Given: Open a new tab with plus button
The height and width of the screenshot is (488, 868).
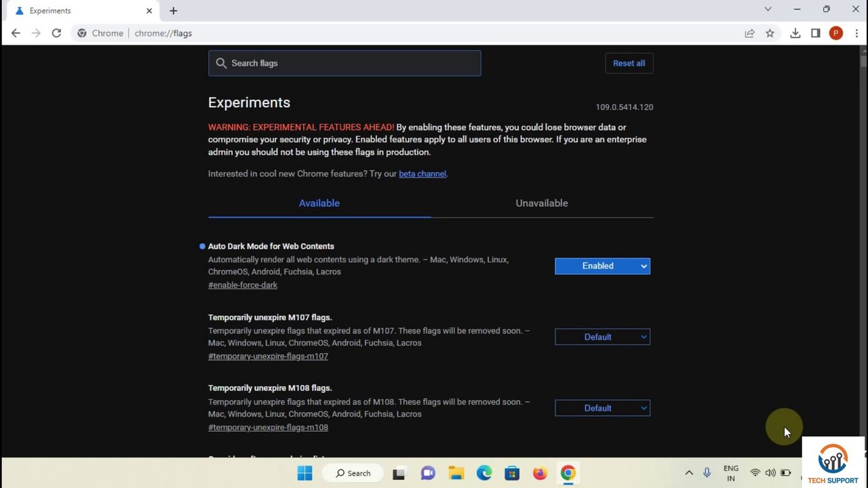Looking at the screenshot, I should pyautogui.click(x=174, y=11).
